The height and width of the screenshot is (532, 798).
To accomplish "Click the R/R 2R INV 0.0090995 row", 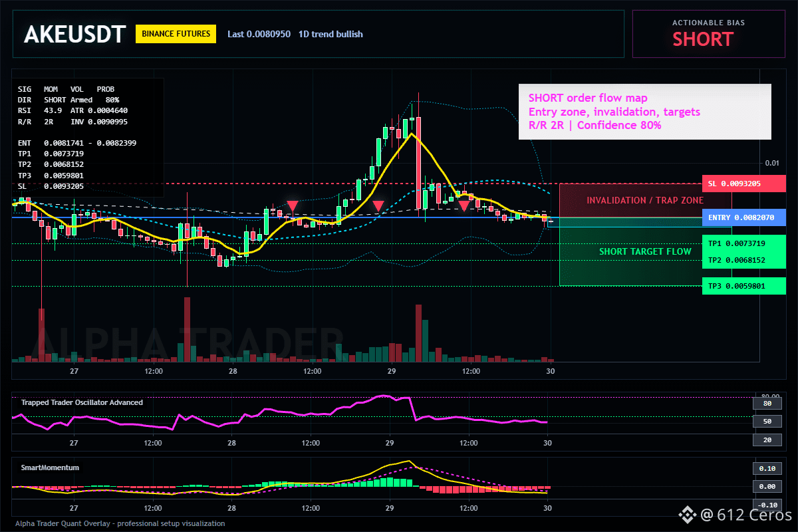I will pyautogui.click(x=73, y=121).
